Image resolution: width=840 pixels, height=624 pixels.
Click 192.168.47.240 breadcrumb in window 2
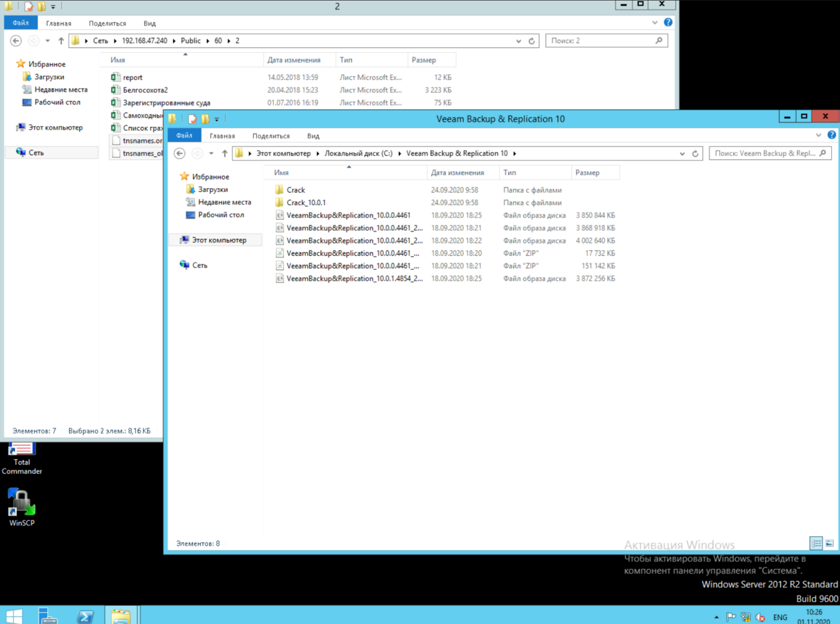(144, 41)
